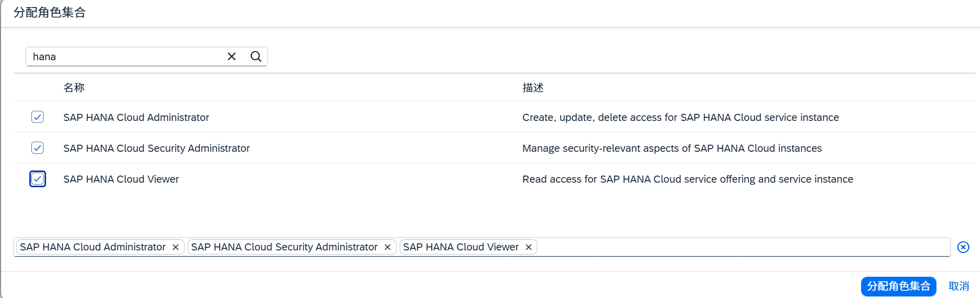Viewport: 980px width, 298px height.
Task: Run search with the magnifier icon
Action: pos(256,57)
